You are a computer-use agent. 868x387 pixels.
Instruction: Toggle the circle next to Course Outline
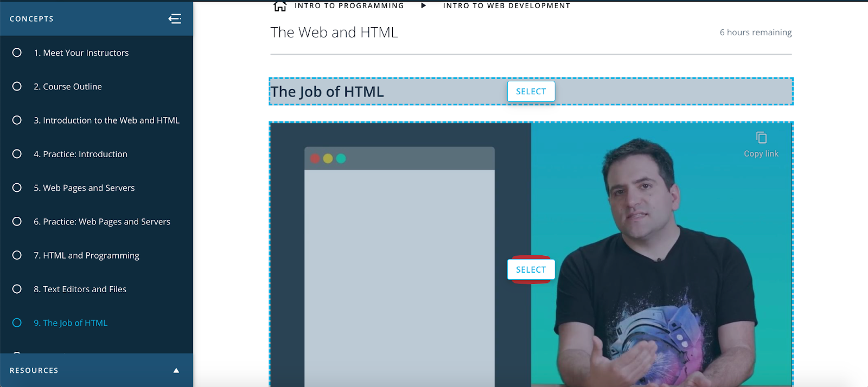coord(17,86)
